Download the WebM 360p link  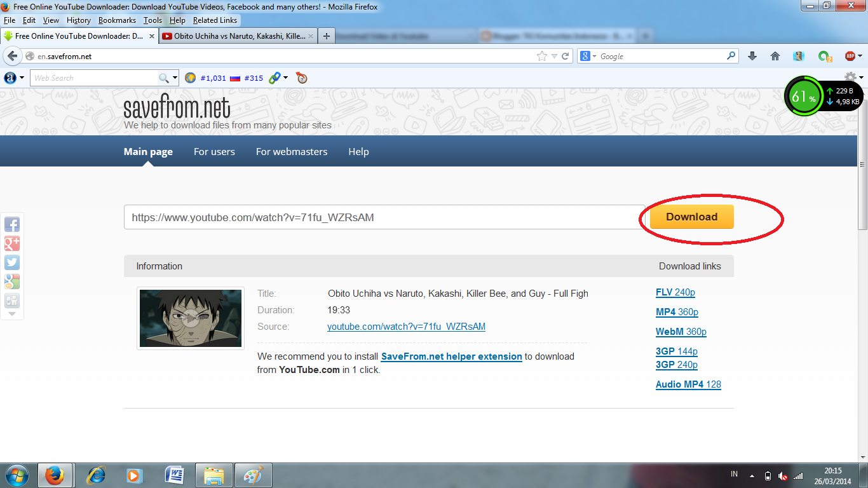(x=681, y=332)
